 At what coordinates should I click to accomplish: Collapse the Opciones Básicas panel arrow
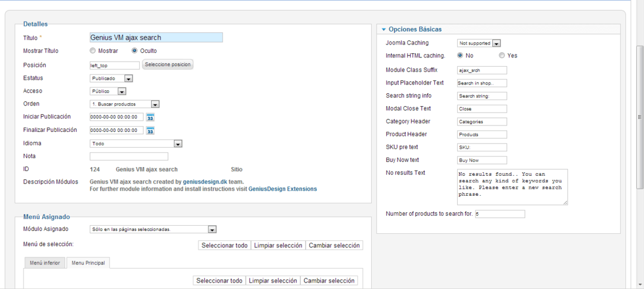pos(384,29)
